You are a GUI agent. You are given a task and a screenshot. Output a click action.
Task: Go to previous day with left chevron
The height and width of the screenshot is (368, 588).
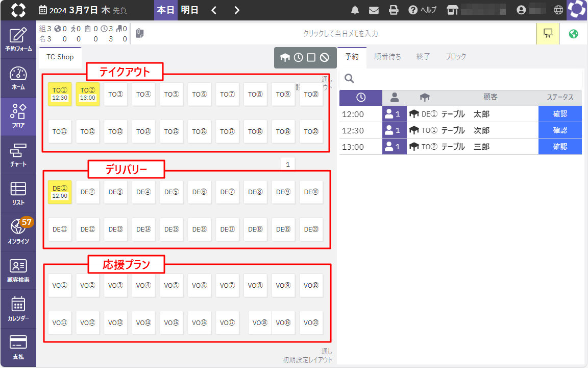pos(214,10)
